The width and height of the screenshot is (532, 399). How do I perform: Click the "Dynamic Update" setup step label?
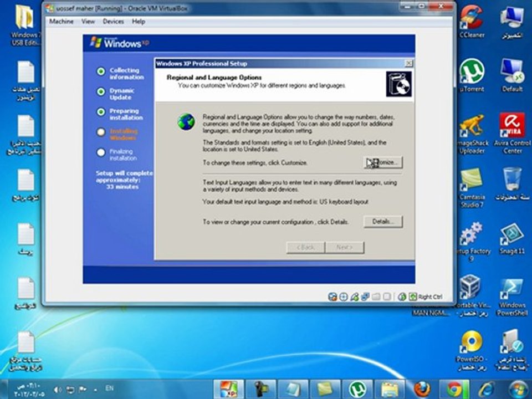coord(121,94)
